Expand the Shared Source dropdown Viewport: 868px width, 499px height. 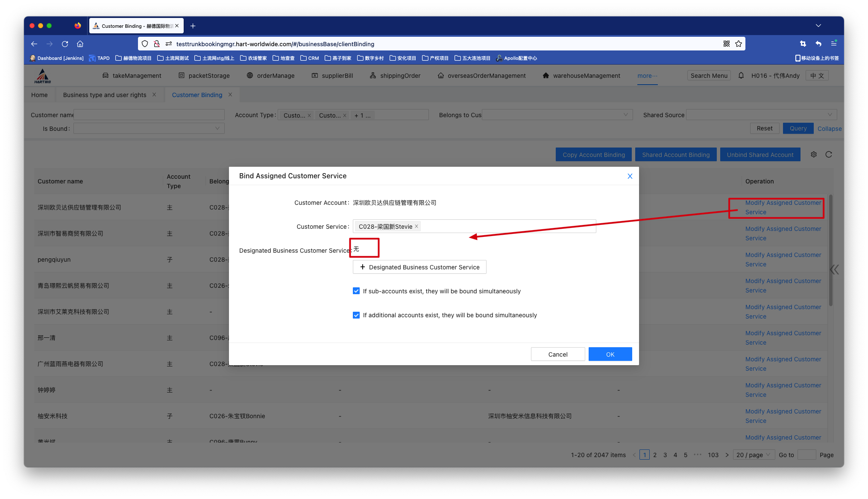pos(761,115)
